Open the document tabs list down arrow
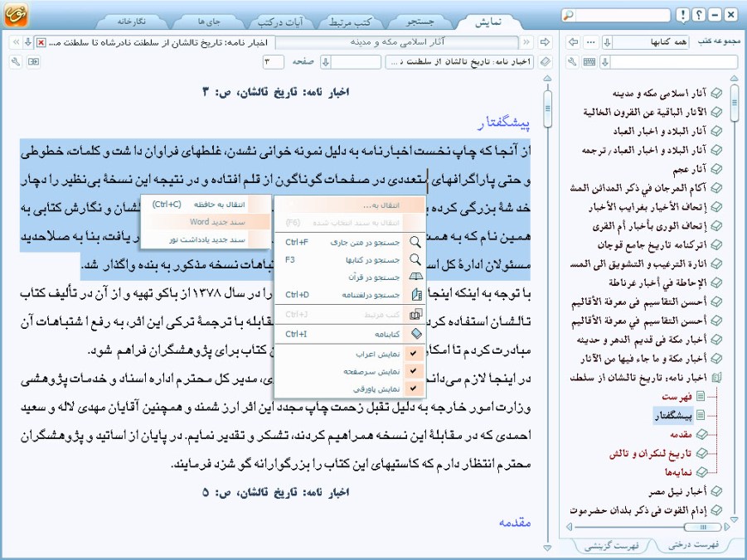 click(28, 42)
